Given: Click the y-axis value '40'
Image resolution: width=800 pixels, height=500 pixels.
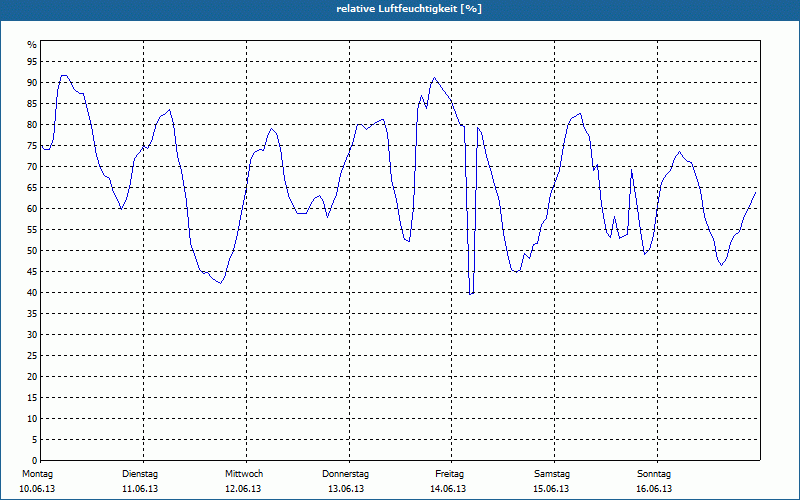Looking at the screenshot, I should pos(32,292).
